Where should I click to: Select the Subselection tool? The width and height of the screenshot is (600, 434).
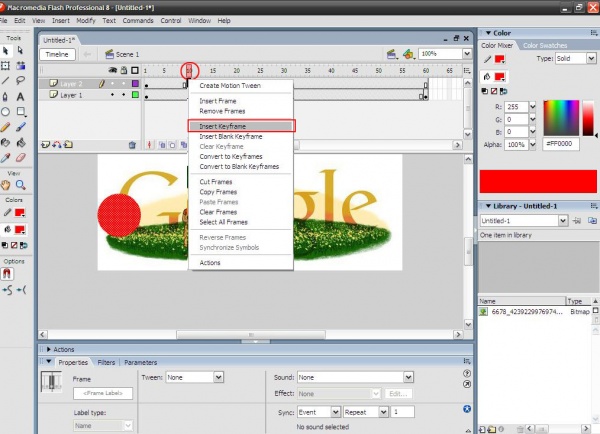point(20,51)
